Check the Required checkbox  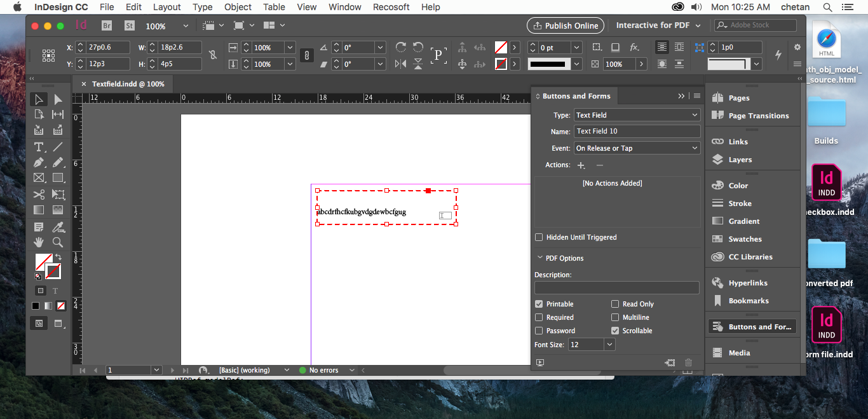click(x=539, y=317)
